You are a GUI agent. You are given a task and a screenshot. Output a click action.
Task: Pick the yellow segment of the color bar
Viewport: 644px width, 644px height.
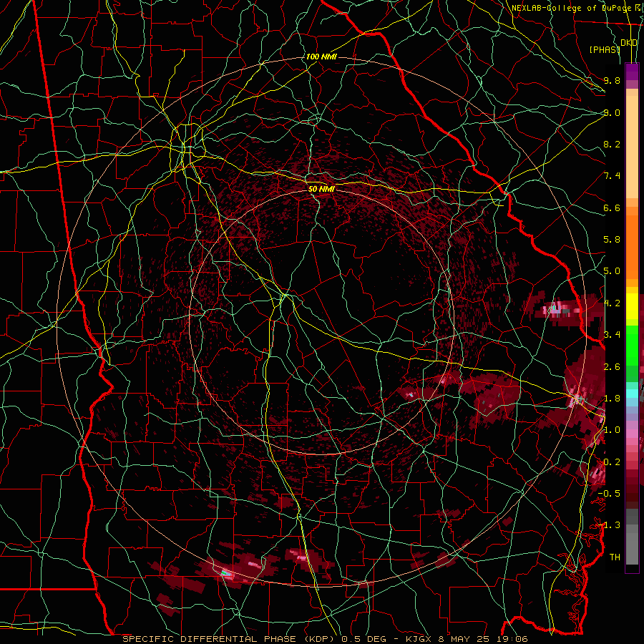[x=632, y=306]
